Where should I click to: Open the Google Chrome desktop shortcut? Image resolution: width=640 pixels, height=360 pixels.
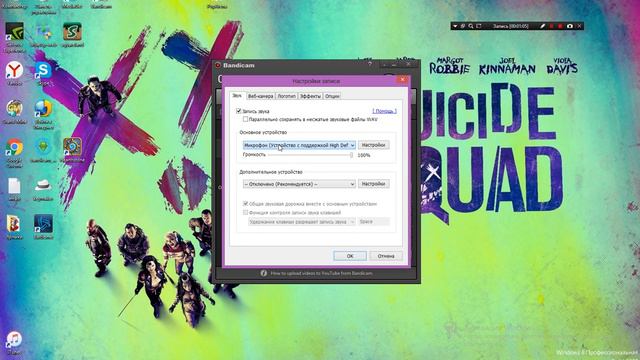[14, 148]
